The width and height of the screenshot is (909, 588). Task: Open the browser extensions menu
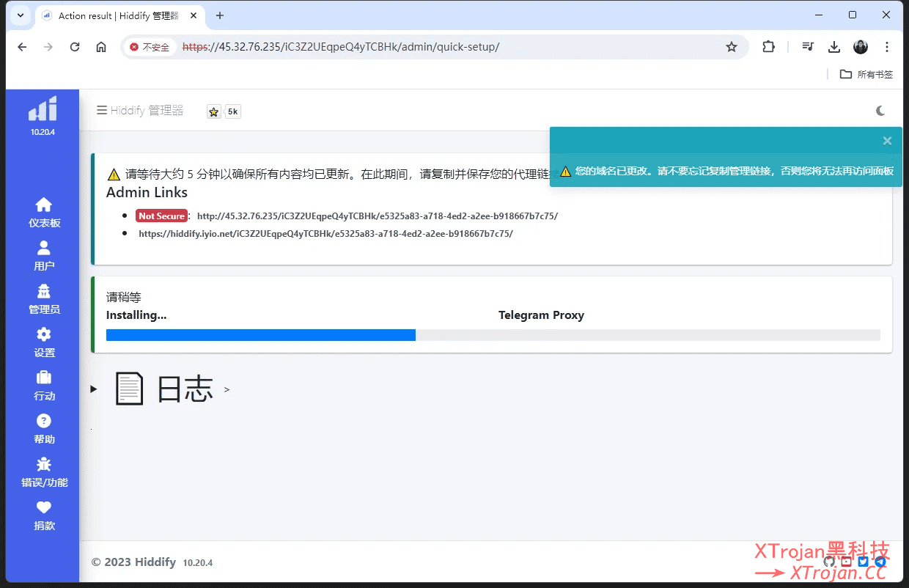[768, 47]
